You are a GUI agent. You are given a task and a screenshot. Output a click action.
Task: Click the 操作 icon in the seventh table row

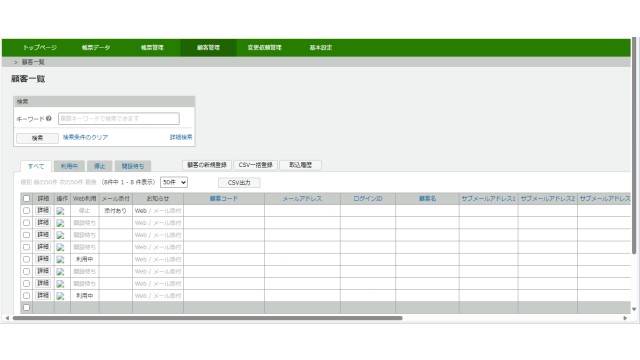tap(60, 284)
